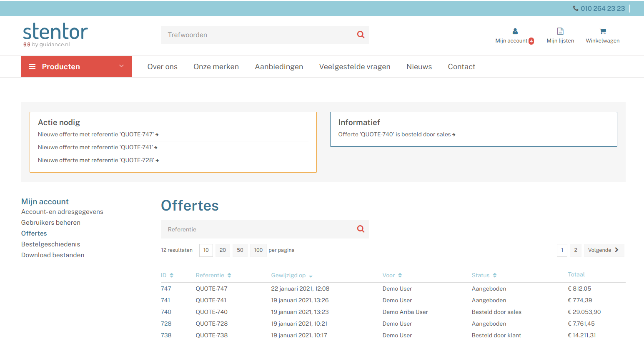Viewport: 644px width, 344px height.
Task: Open Mijn lijsten document icon
Action: pyautogui.click(x=560, y=31)
